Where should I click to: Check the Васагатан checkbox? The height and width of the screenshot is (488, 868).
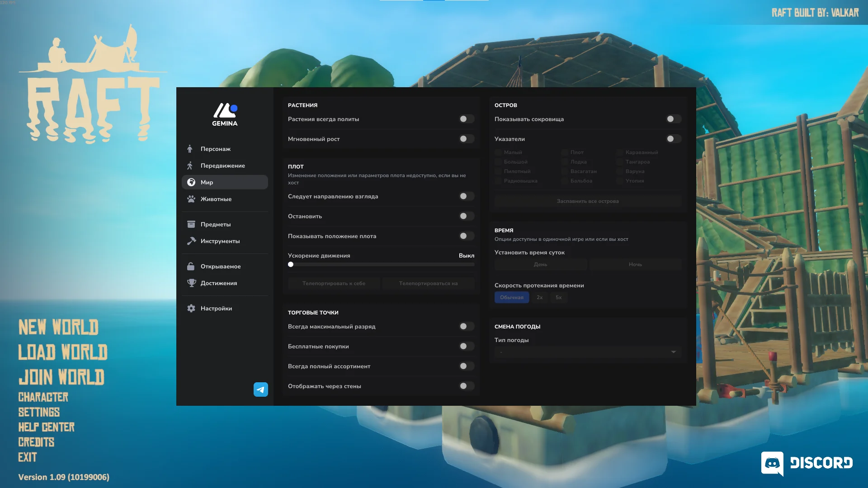[x=564, y=171]
